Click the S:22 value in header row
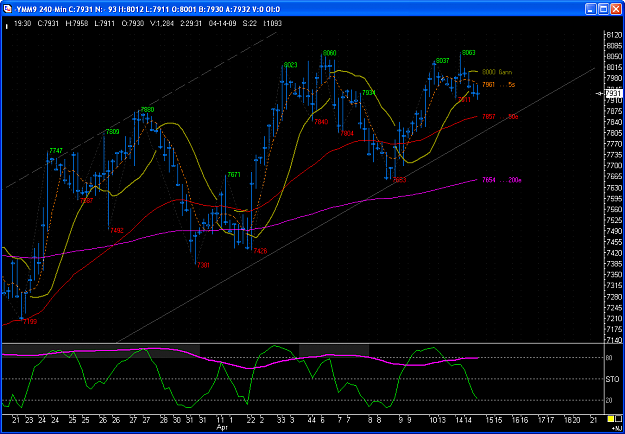Viewport: 625px width, 434px height. tap(249, 24)
